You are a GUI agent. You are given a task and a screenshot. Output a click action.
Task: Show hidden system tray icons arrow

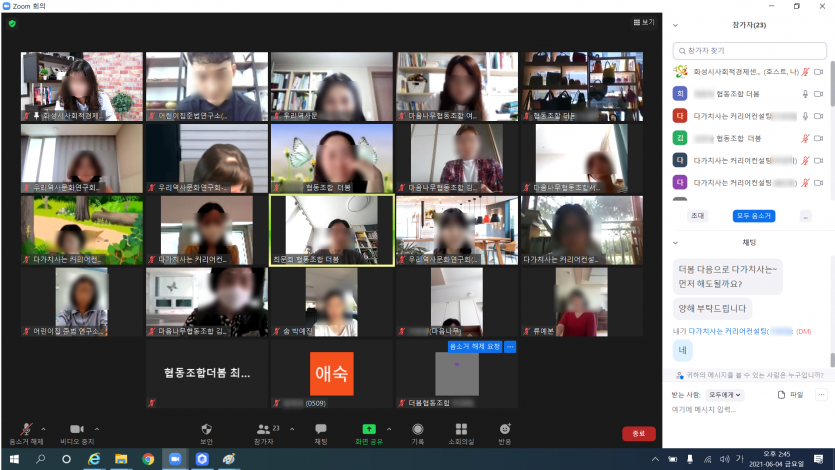coord(655,459)
